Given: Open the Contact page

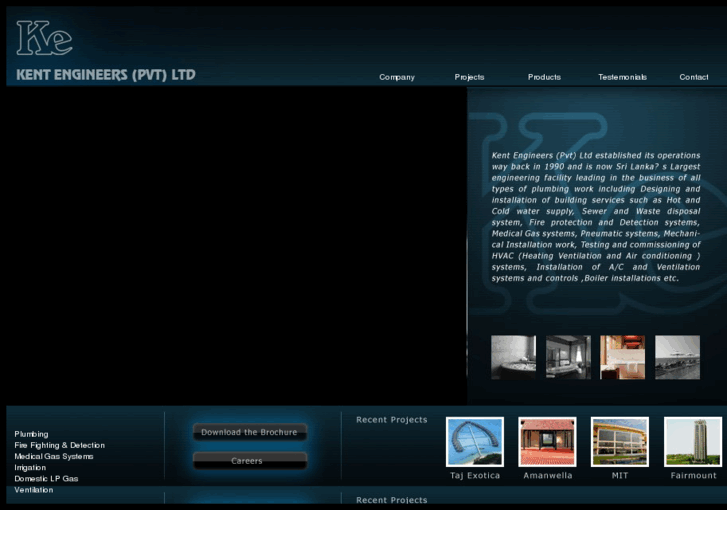Looking at the screenshot, I should [694, 77].
